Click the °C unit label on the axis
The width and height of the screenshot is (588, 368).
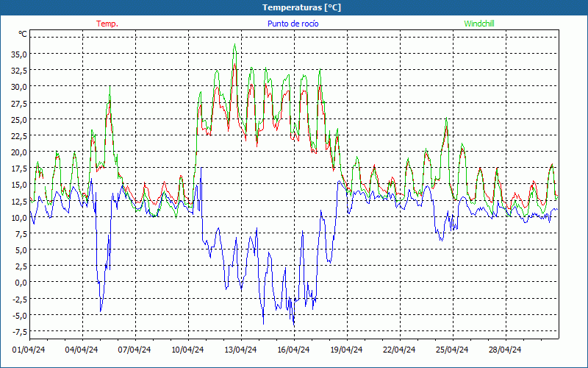23,34
